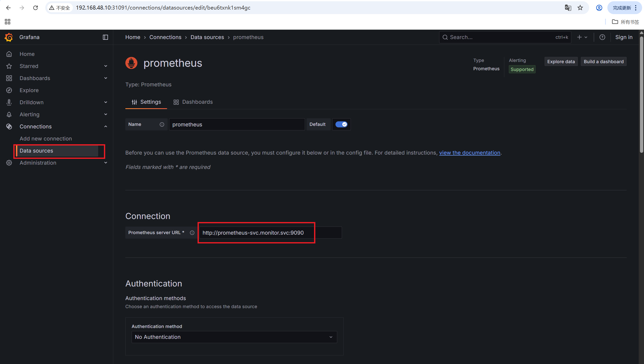Image resolution: width=644 pixels, height=364 pixels.
Task: Click the info icon next to Name
Action: pyautogui.click(x=162, y=124)
